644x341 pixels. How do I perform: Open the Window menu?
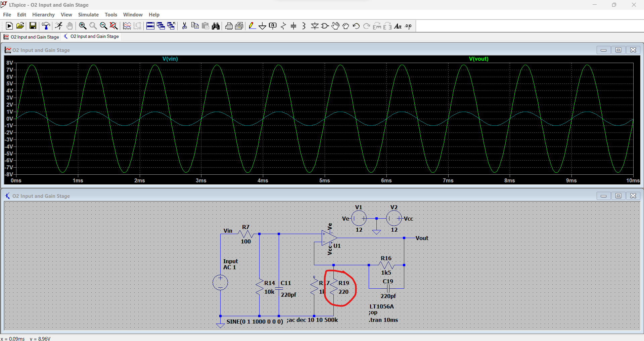click(133, 14)
